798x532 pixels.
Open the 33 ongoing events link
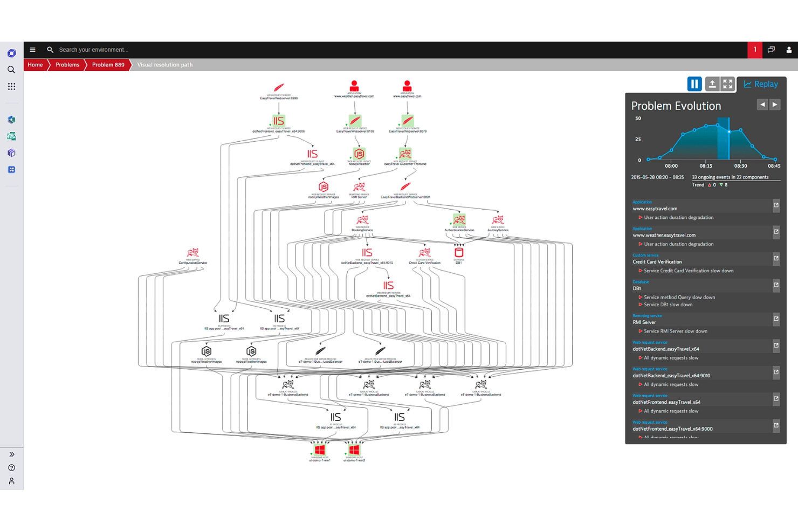coord(730,177)
